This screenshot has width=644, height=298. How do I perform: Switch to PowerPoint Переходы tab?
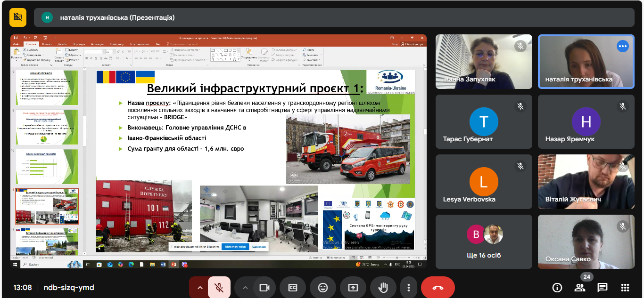pyautogui.click(x=79, y=44)
